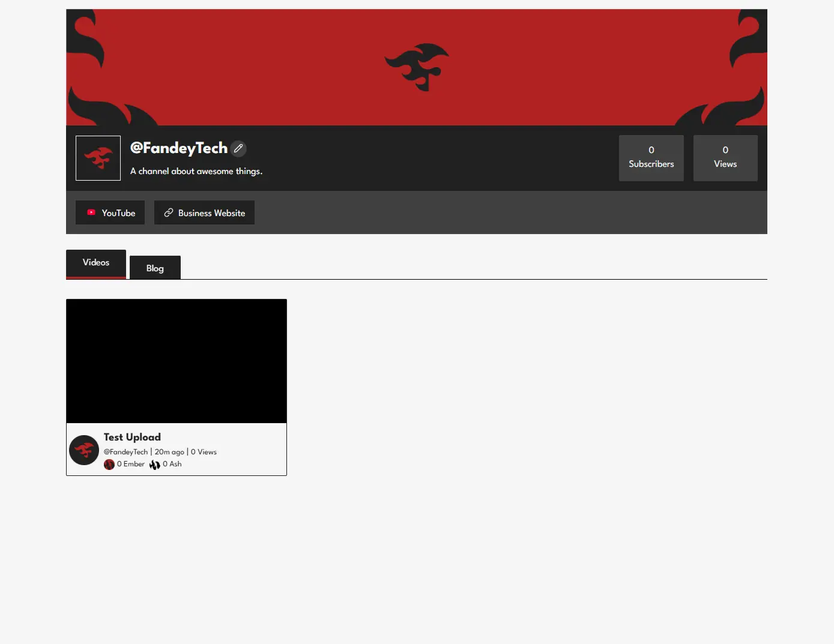Image resolution: width=834 pixels, height=644 pixels.
Task: Click the Ember icon under Test Upload
Action: coord(109,465)
